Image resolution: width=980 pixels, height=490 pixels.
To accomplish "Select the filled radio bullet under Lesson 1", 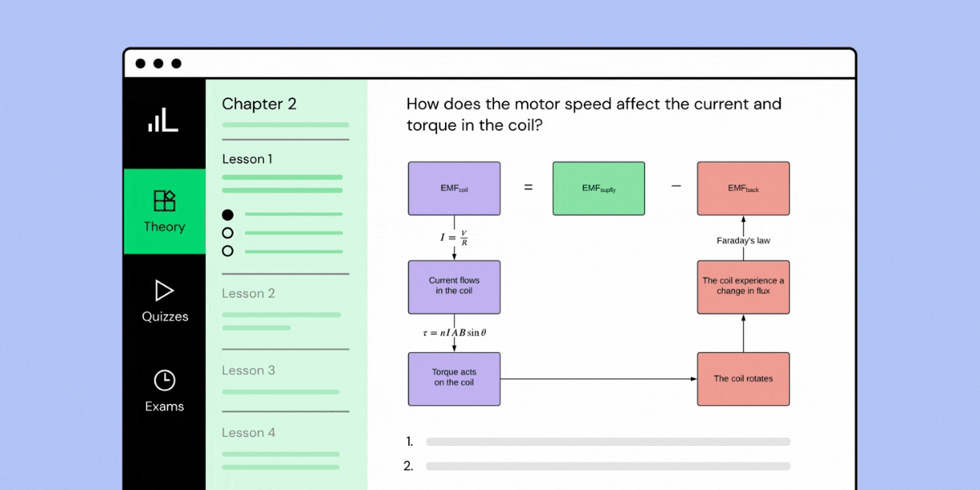I will (x=227, y=215).
